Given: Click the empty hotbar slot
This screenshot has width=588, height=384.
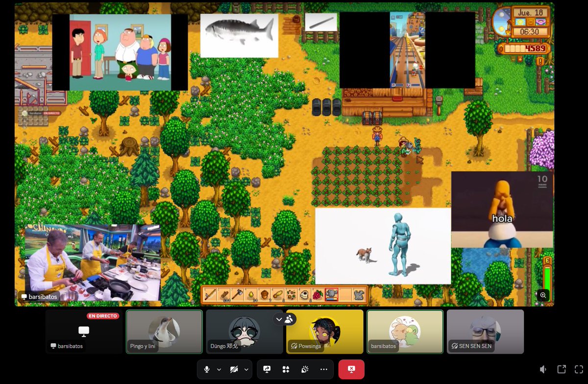Looking at the screenshot, I should point(345,294).
